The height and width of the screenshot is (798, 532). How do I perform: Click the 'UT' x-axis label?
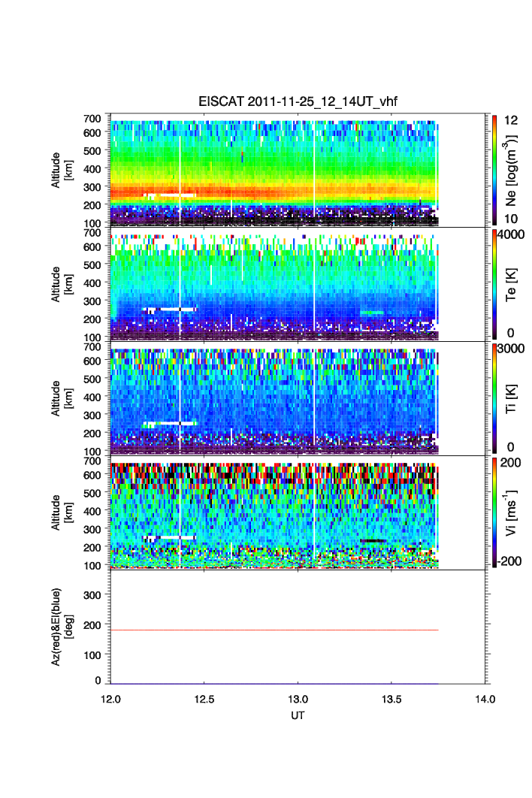(x=298, y=715)
